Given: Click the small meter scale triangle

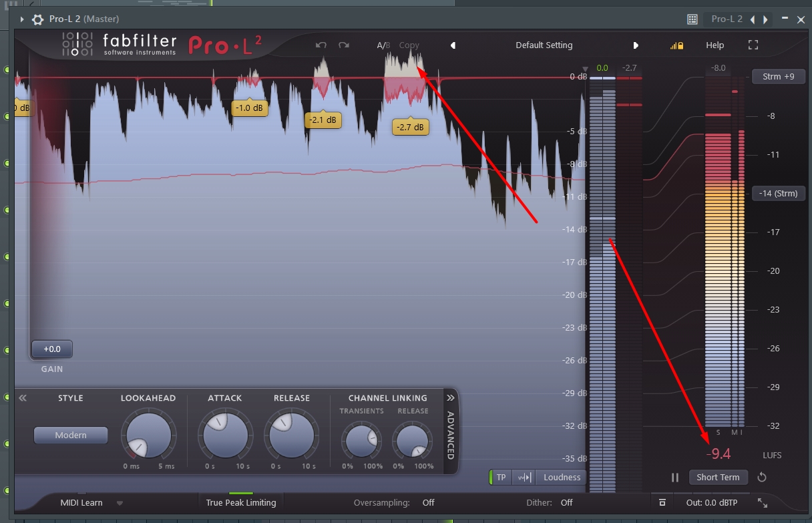Looking at the screenshot, I should click(x=586, y=69).
